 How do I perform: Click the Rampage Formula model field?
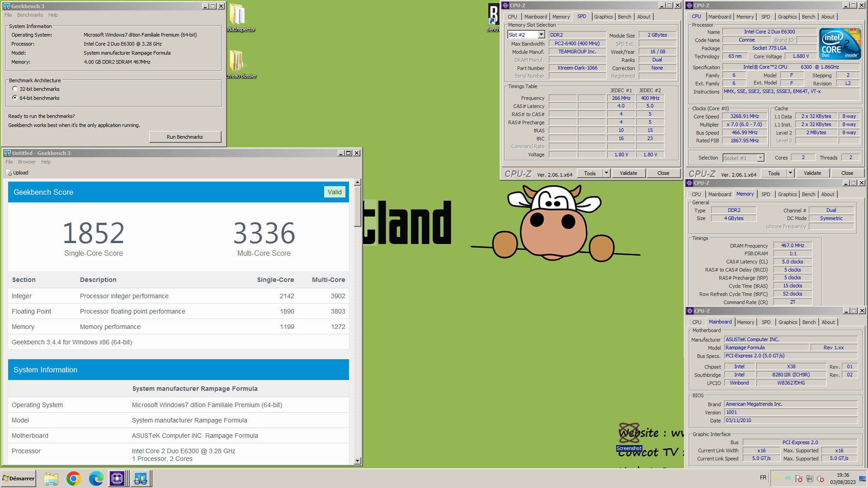pyautogui.click(x=766, y=347)
